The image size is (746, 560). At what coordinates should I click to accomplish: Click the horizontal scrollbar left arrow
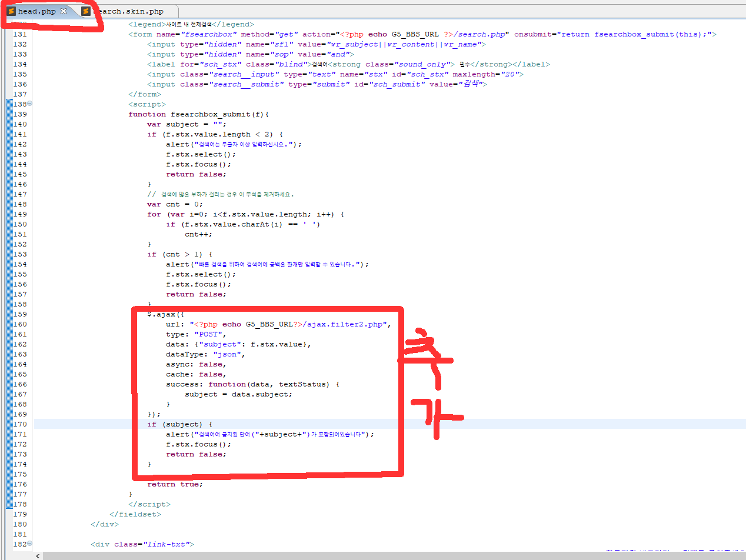(x=39, y=556)
